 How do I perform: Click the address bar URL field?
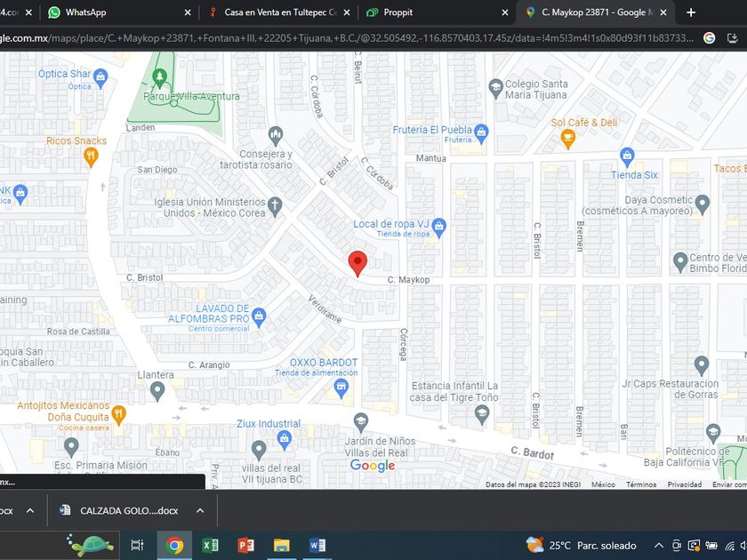click(x=347, y=38)
